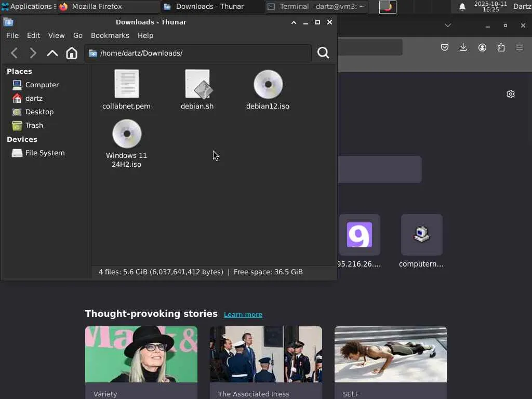Screen dimensions: 532x399
Task: Follow the Learn more link
Action: [243, 314]
